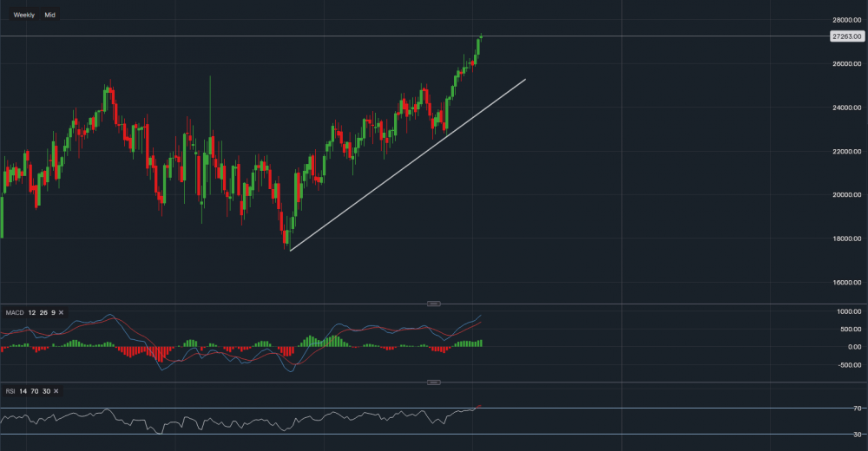Click the RSI indicator label
The height and width of the screenshot is (451, 868).
[x=10, y=392]
